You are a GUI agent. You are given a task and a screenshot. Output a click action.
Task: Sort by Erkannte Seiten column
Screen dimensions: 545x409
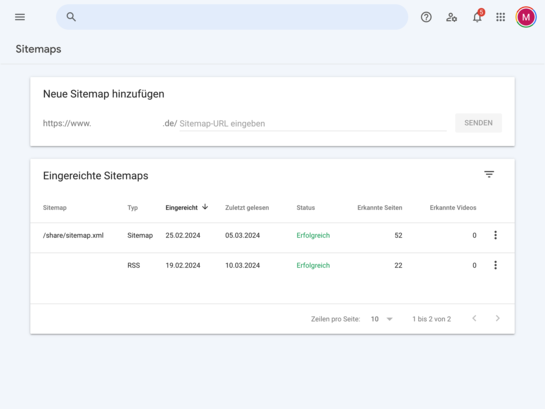(380, 207)
